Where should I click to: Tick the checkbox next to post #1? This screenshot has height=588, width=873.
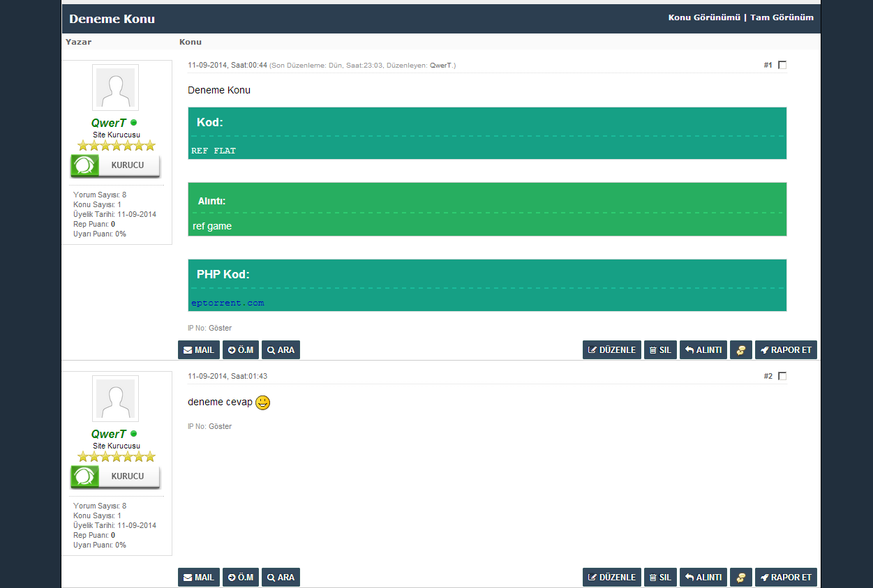click(x=782, y=65)
